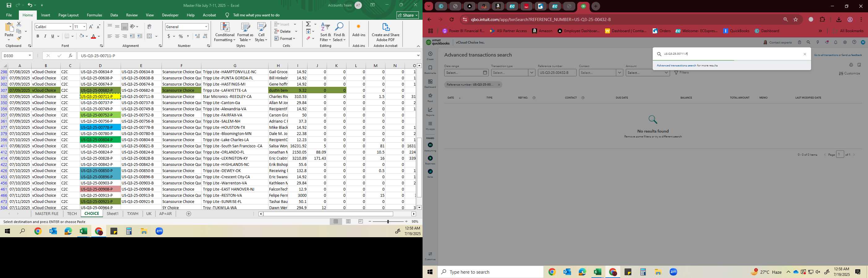Click Add-ins button in Excel ribbon
868x278 pixels.
tap(359, 30)
